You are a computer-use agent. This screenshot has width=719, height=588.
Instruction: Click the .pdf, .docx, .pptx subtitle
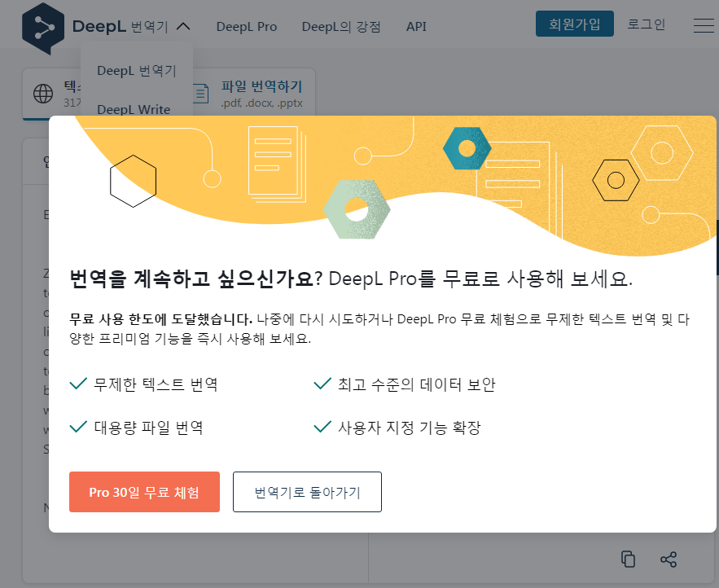(262, 103)
